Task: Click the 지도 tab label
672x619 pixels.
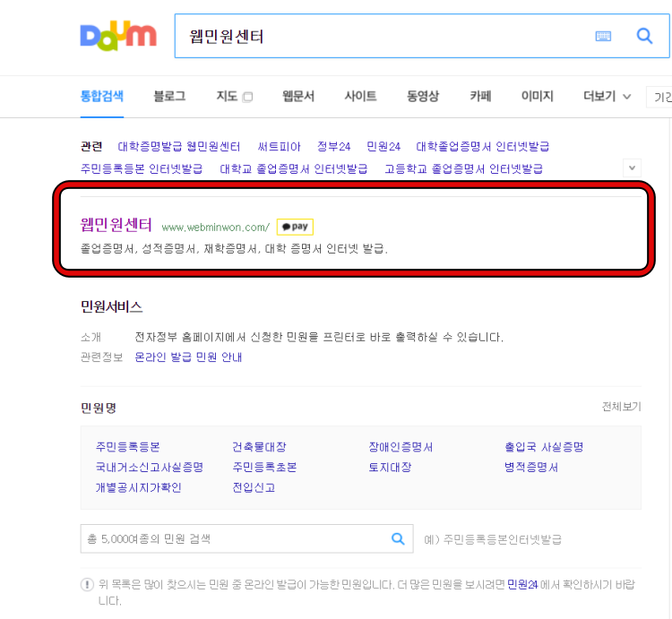Action: [227, 96]
